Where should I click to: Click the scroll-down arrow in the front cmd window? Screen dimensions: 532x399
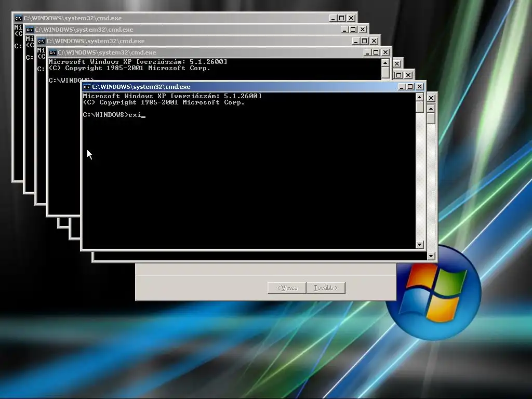[420, 244]
